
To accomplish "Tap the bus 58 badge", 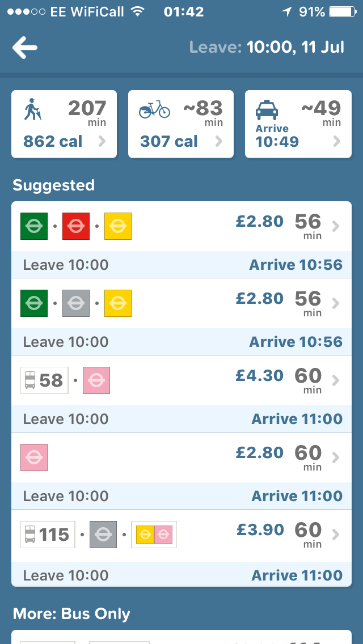I will 44,380.
